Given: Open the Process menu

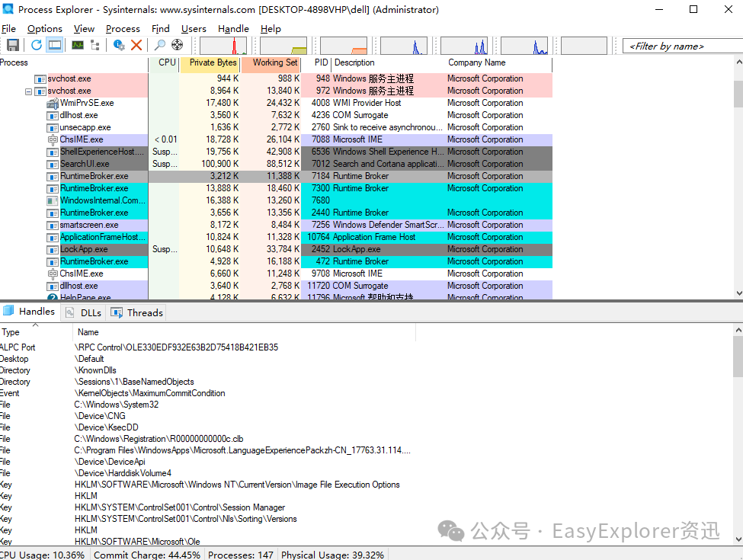Looking at the screenshot, I should [x=123, y=29].
